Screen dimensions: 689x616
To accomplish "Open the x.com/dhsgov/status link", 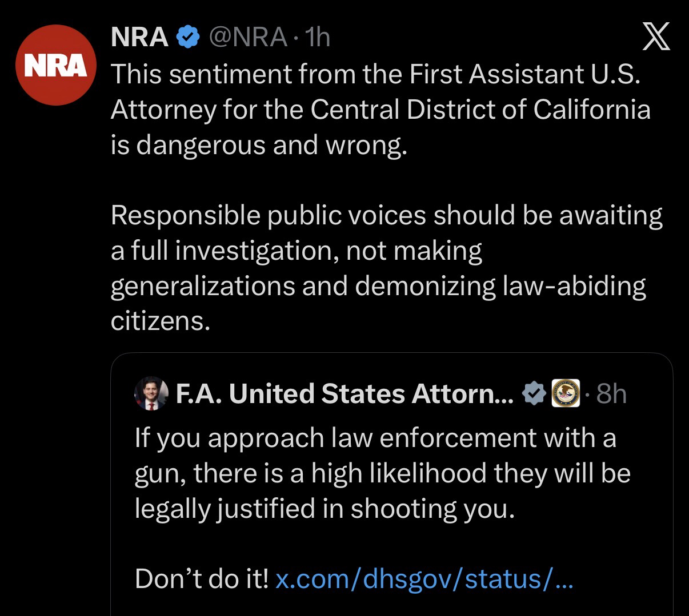I will tap(424, 579).
